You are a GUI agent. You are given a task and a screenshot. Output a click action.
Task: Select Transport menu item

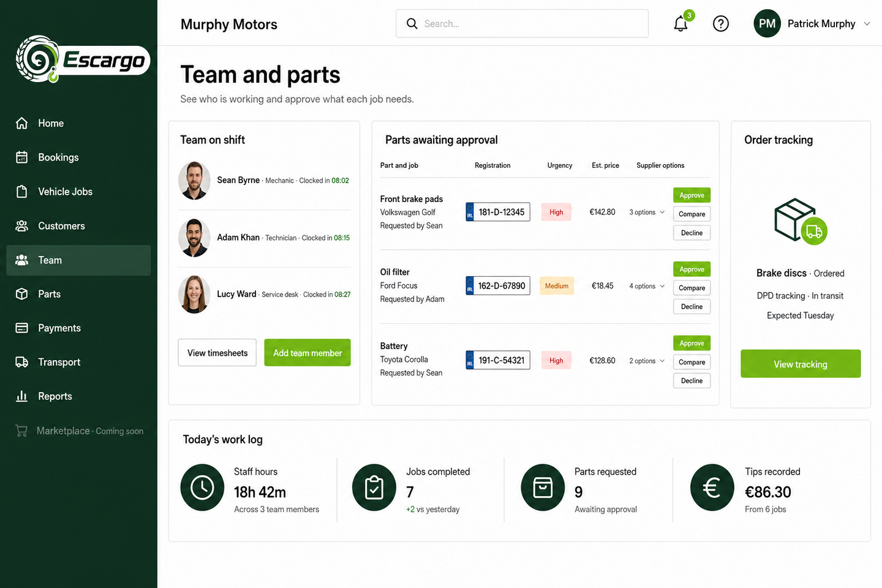point(78,362)
